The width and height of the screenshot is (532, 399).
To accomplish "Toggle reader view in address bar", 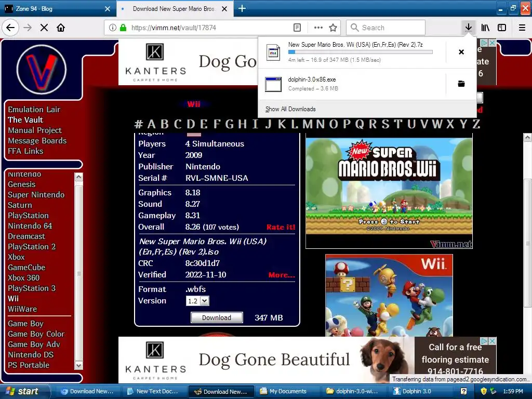I will coord(297,28).
